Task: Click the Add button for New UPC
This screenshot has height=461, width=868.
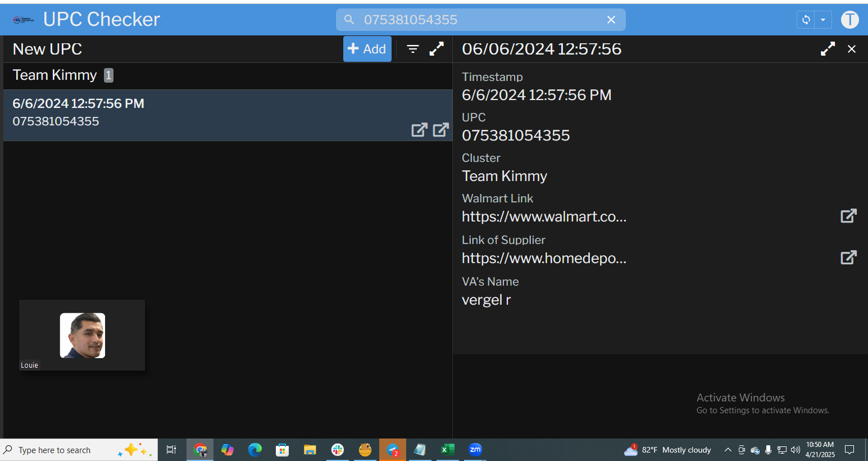Action: (x=367, y=49)
